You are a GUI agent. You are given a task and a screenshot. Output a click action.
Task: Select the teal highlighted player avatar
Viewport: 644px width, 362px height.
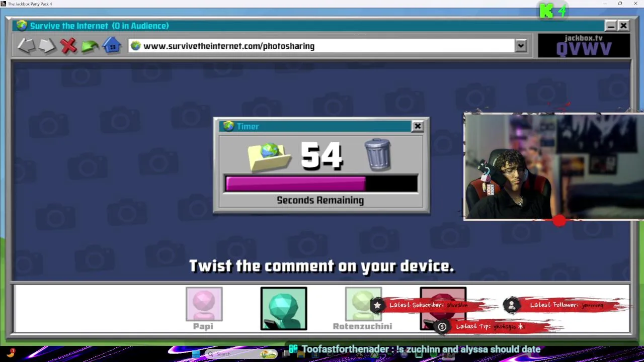284,308
